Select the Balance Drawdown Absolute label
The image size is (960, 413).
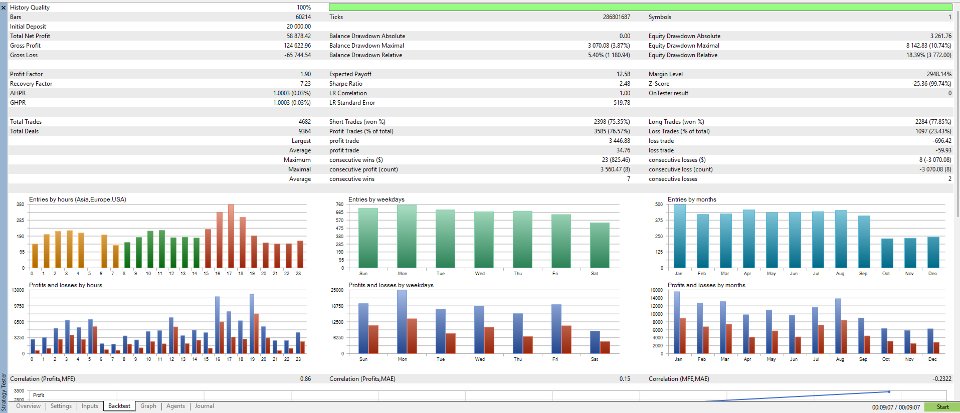tap(367, 36)
